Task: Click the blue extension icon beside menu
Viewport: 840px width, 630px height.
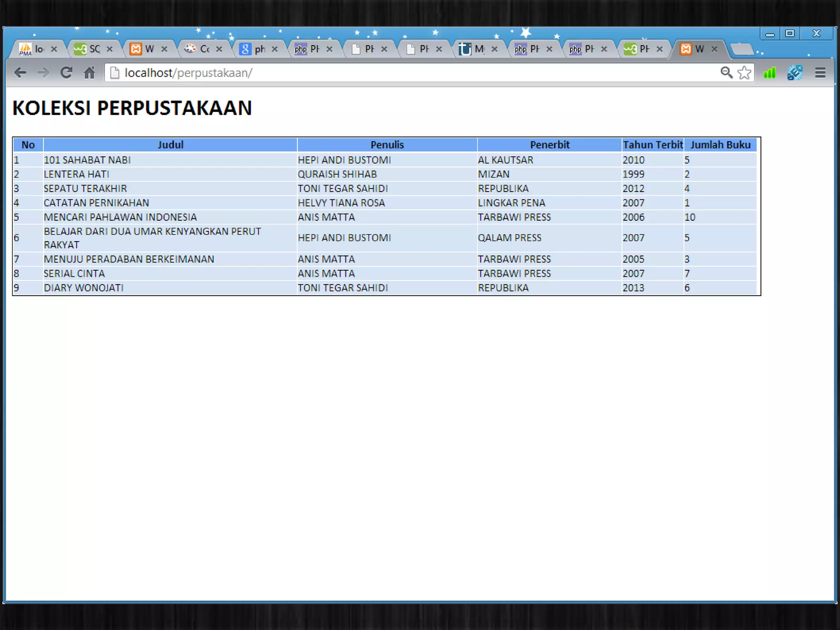Action: [x=794, y=73]
